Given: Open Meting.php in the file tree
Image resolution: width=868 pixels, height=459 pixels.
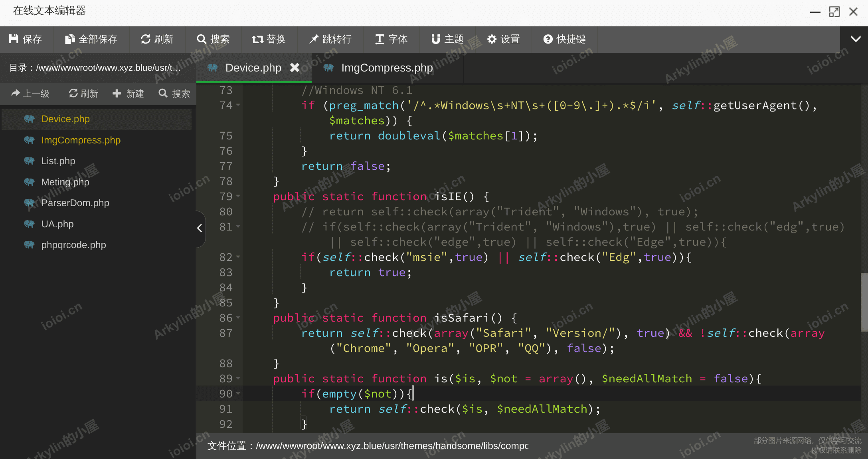Looking at the screenshot, I should click(x=97, y=182).
